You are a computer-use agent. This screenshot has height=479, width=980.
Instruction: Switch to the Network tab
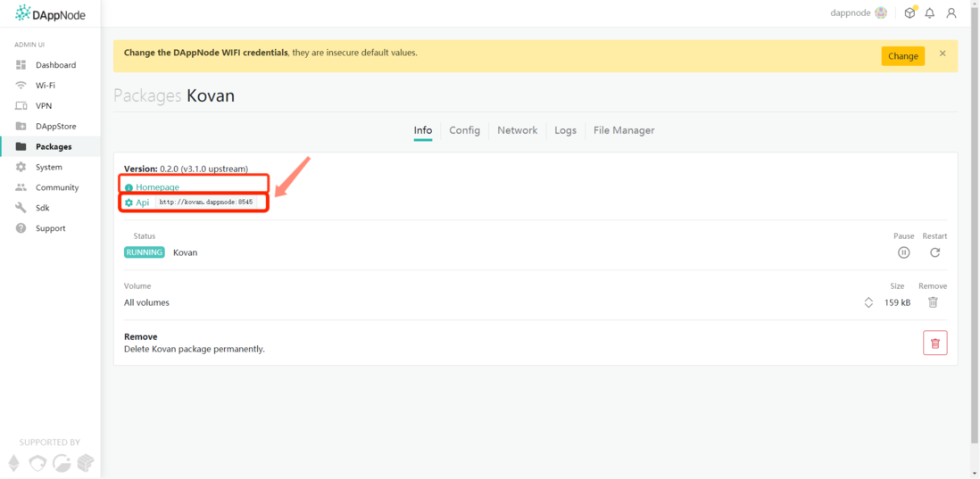[518, 130]
